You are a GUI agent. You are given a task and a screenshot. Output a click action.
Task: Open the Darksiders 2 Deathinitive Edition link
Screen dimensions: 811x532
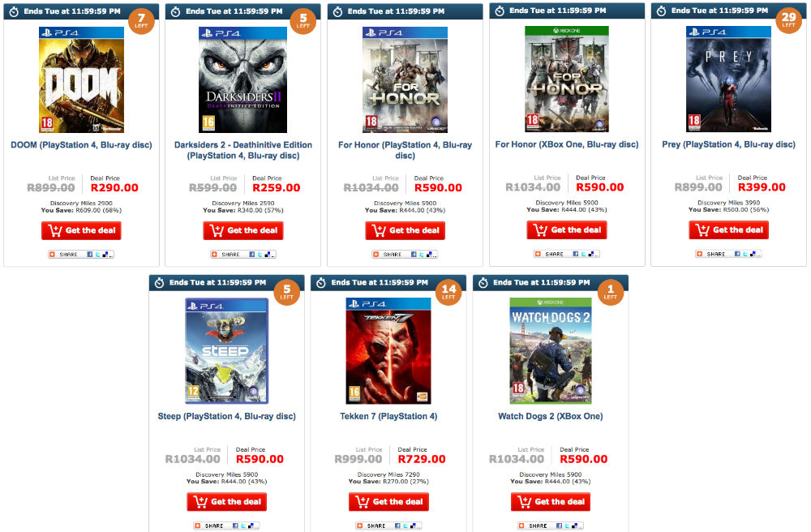[243, 150]
